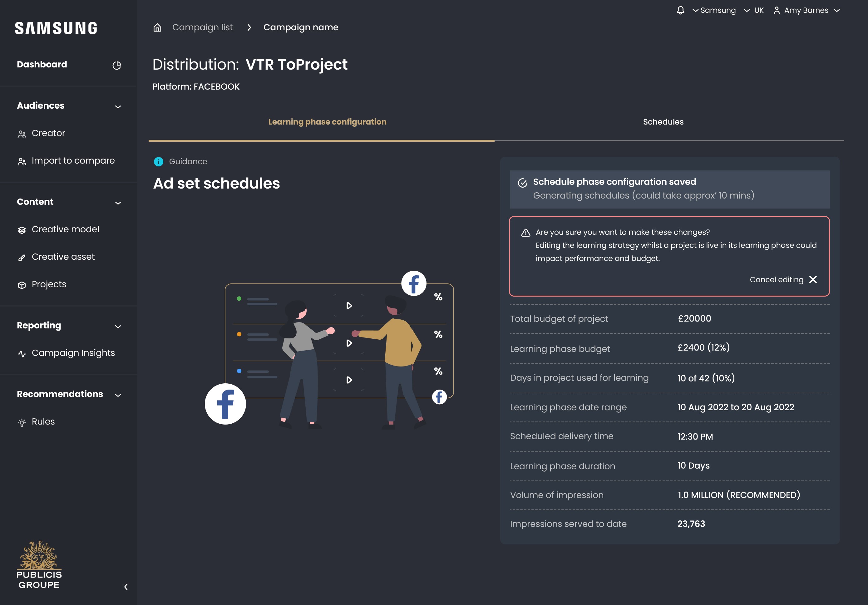868x605 pixels.
Task: Click Cancel editing
Action: pyautogui.click(x=783, y=280)
